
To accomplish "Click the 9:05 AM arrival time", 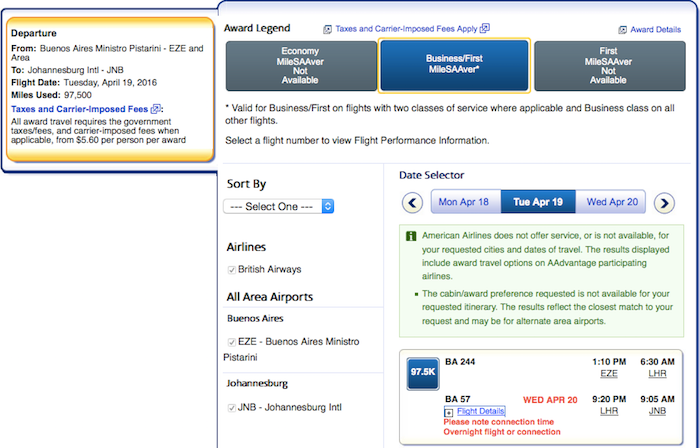I will pyautogui.click(x=657, y=399).
